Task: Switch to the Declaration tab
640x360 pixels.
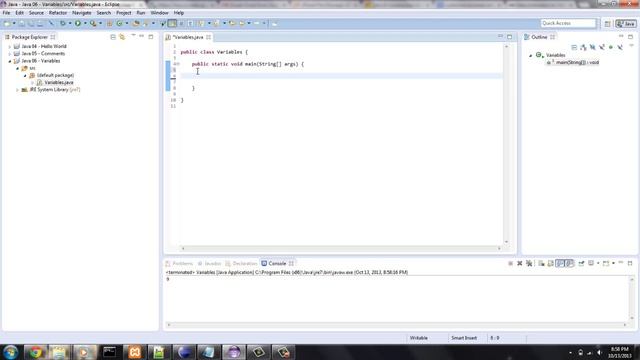Action: tap(241, 264)
